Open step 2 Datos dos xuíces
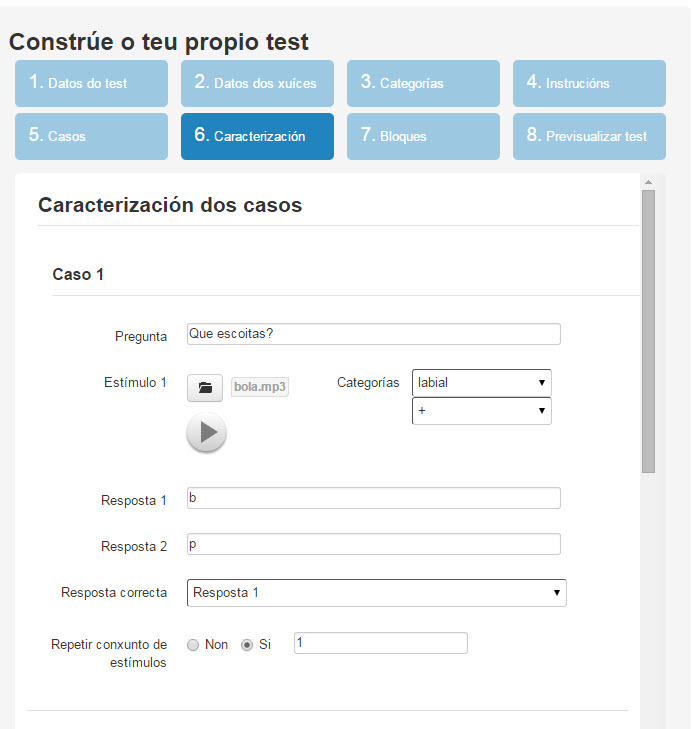Screen dimensions: 693x729 [257, 83]
